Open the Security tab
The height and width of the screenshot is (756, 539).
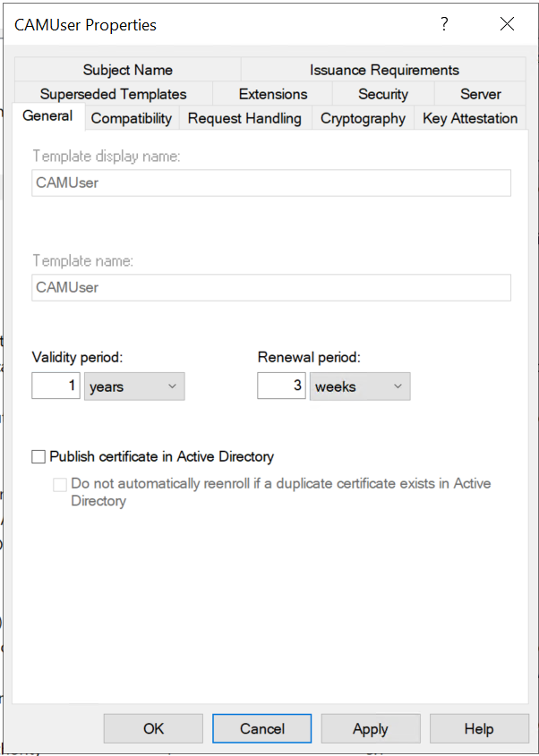pyautogui.click(x=383, y=94)
